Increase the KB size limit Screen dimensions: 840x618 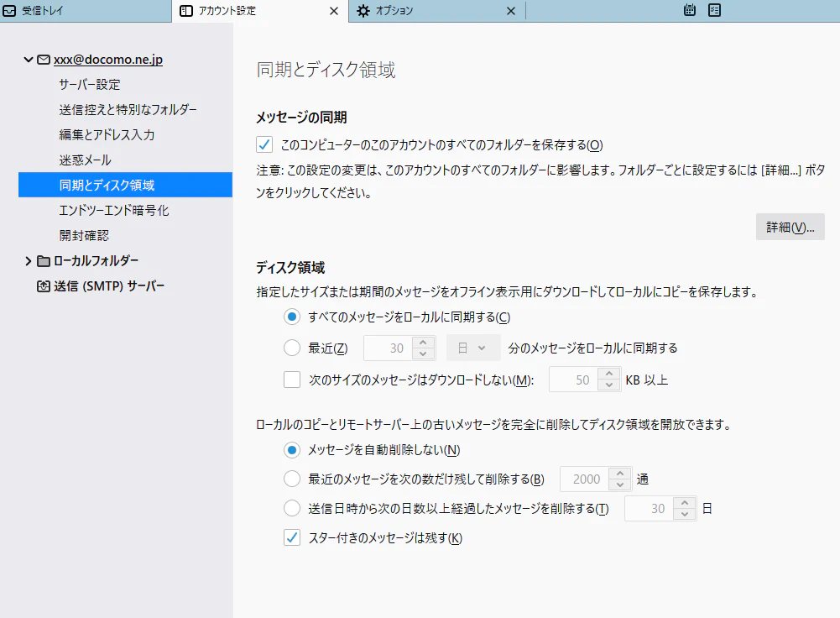coord(609,374)
